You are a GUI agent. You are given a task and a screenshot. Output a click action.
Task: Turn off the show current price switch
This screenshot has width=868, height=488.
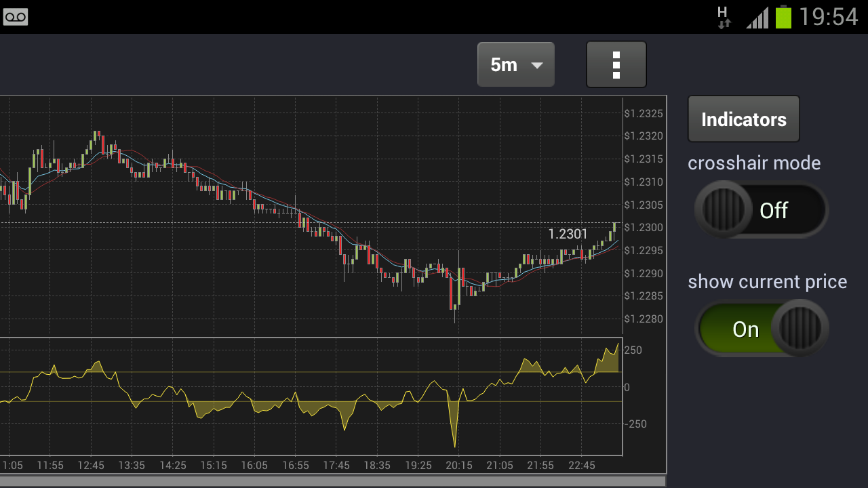point(761,329)
